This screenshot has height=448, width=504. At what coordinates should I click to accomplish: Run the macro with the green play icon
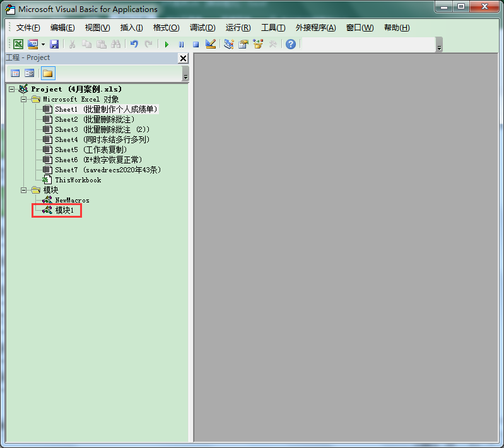[167, 44]
